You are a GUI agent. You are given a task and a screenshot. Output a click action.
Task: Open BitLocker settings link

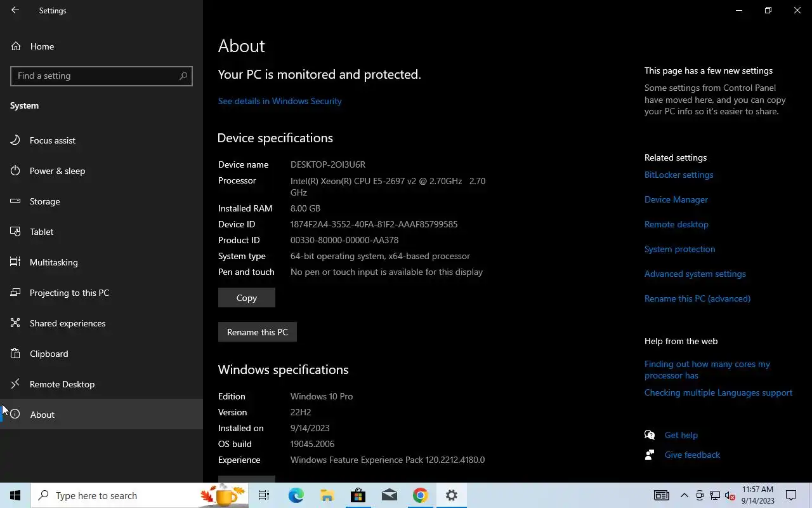679,175
